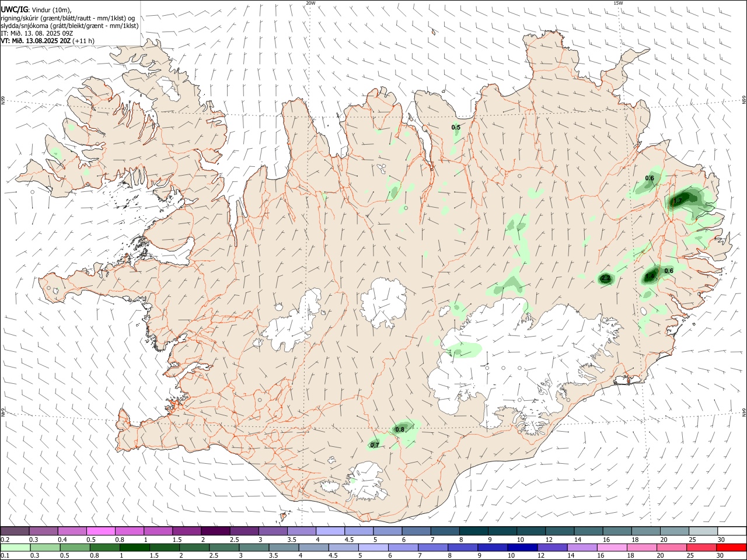
Task: Select the navy blue 10 swatch in the rain scale
Action: (522, 547)
